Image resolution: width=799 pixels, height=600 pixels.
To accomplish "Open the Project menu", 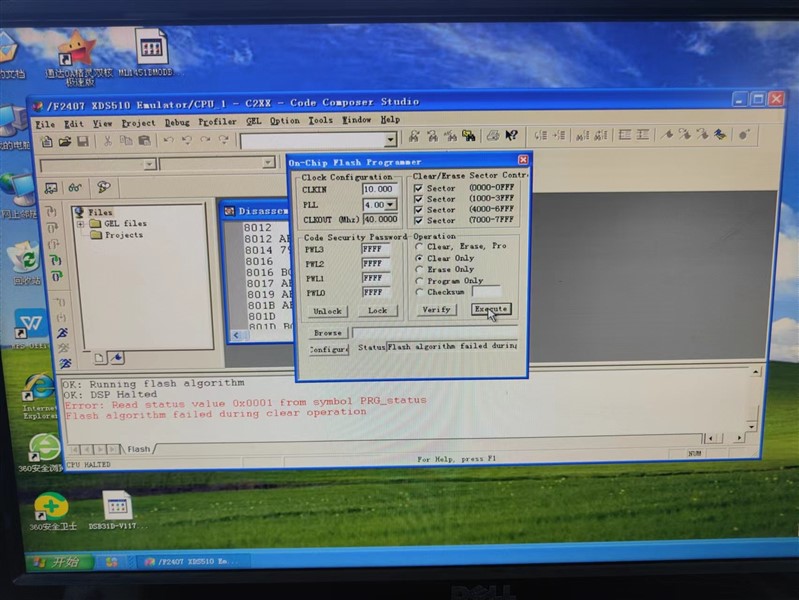I will 138,123.
